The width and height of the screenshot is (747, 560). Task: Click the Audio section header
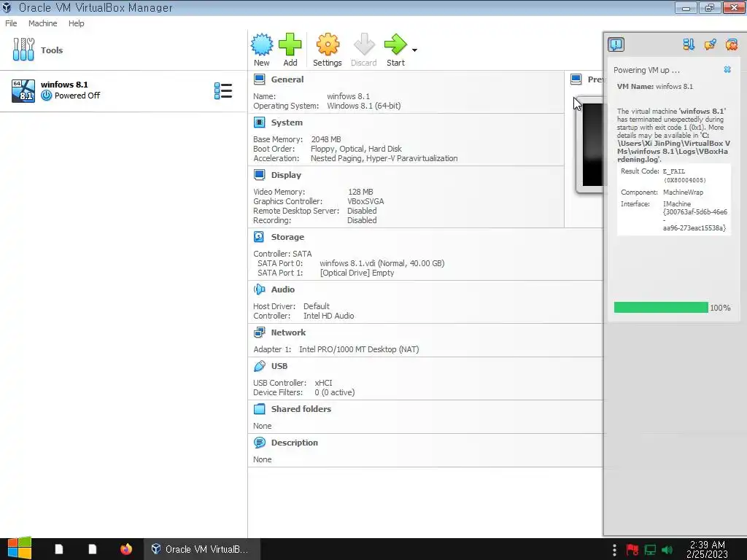coord(282,289)
